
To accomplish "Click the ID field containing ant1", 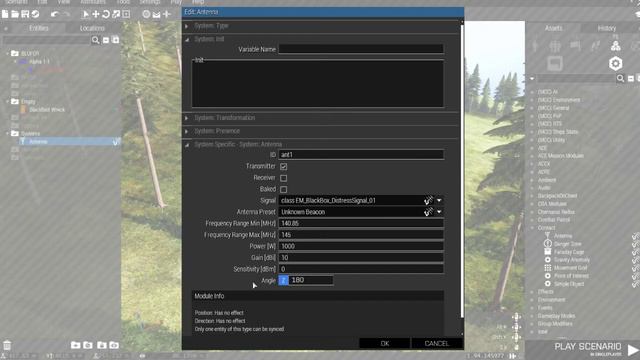I will coord(361,155).
